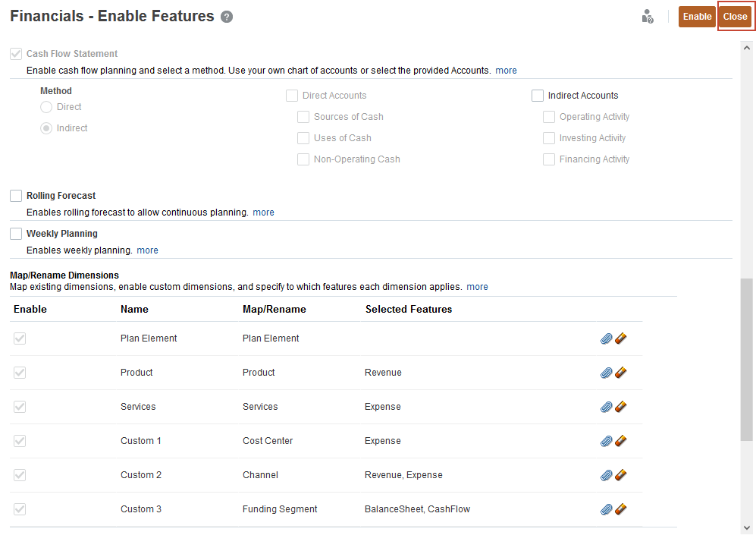Enable the Weekly Planning checkbox
756x551 pixels.
[16, 233]
